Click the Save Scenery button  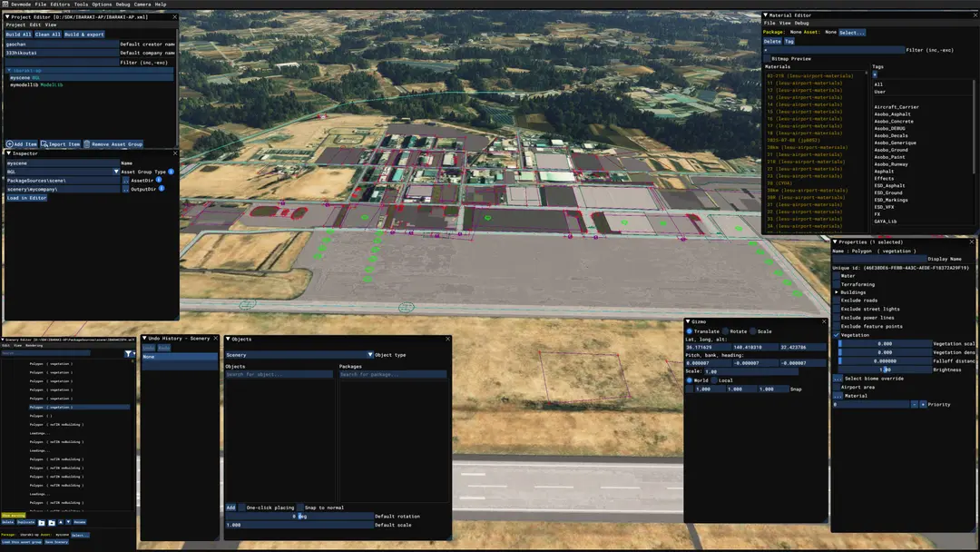coord(56,542)
